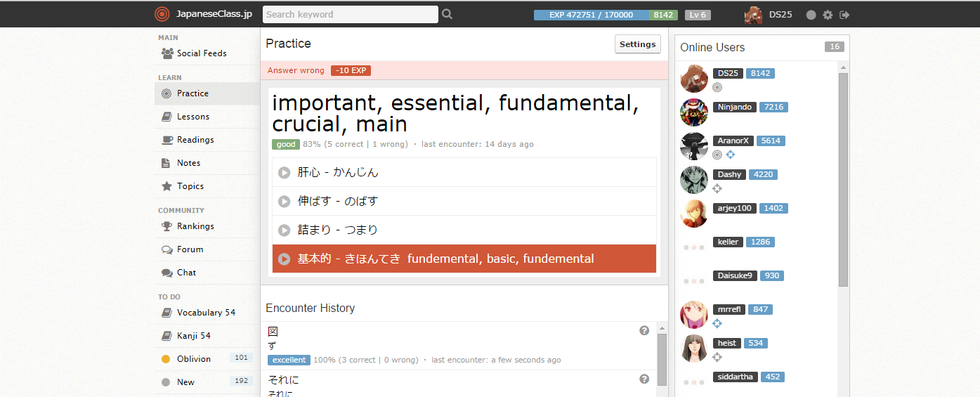Open the Oblivion to-do list
The width and height of the screenshot is (980, 397).
point(193,359)
